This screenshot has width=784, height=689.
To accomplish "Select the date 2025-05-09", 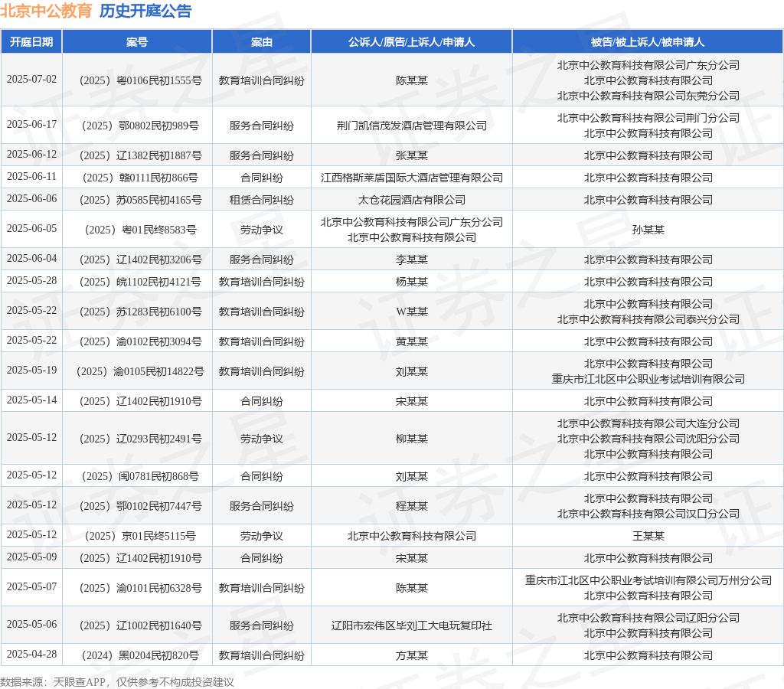I will (x=31, y=557).
